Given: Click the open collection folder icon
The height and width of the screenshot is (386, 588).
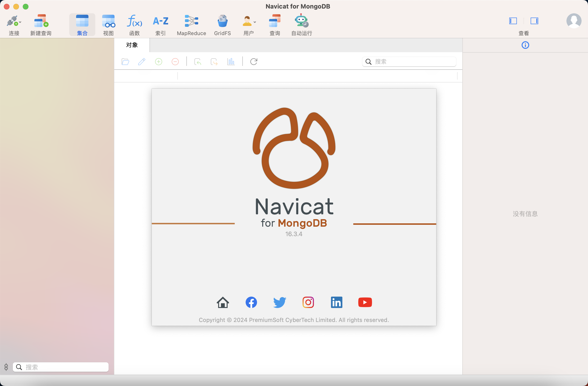Looking at the screenshot, I should point(125,62).
